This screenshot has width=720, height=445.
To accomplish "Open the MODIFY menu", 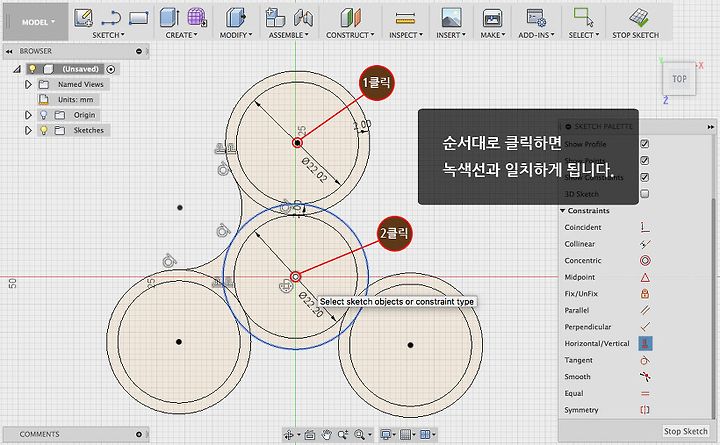I will point(236,35).
